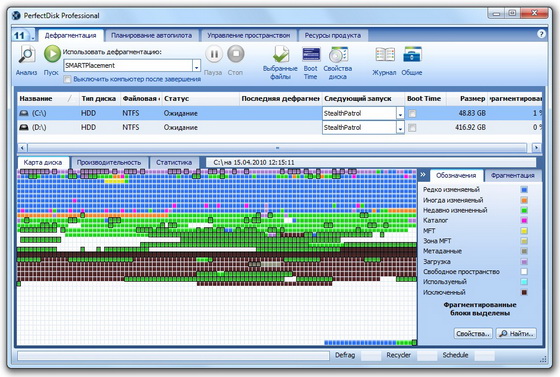Open the PerfectDisk 11 application menu button
Image resolution: width=560 pixels, height=377 pixels.
tap(24, 35)
